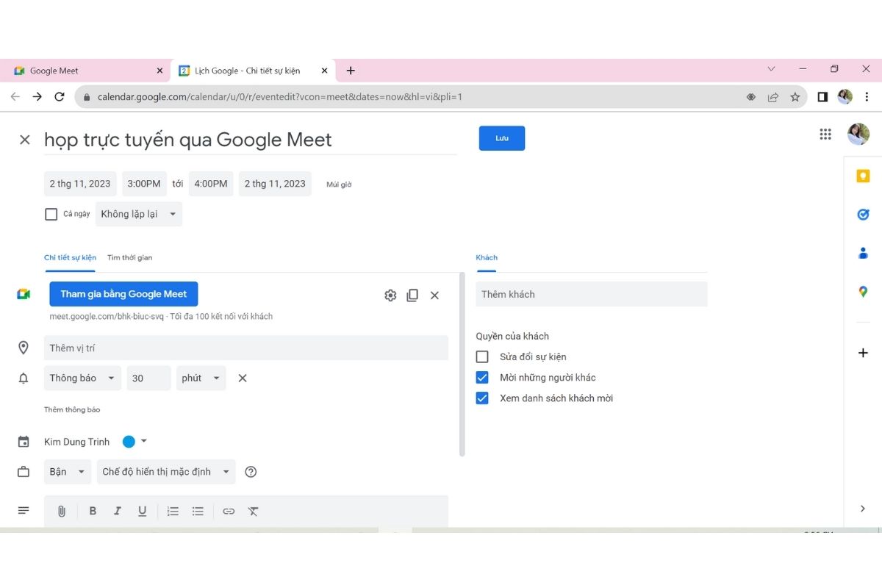Image resolution: width=882 pixels, height=588 pixels.
Task: Bookmark this page with star icon
Action: [795, 96]
